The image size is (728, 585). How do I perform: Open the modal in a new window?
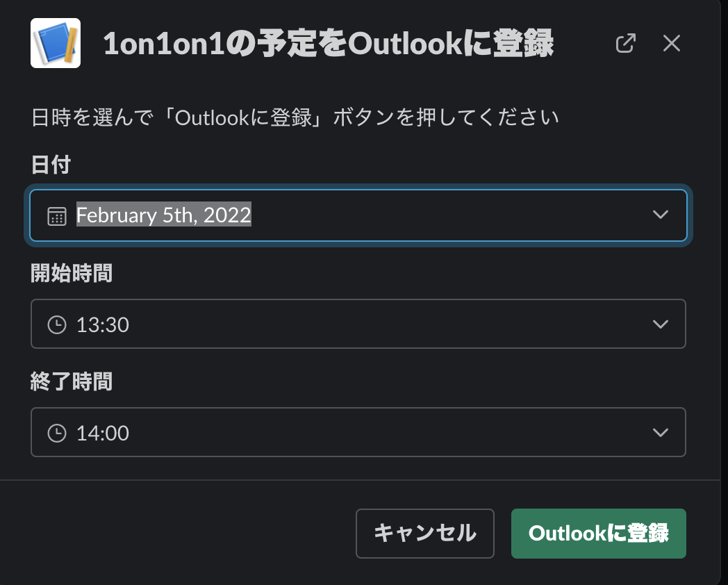click(x=626, y=43)
